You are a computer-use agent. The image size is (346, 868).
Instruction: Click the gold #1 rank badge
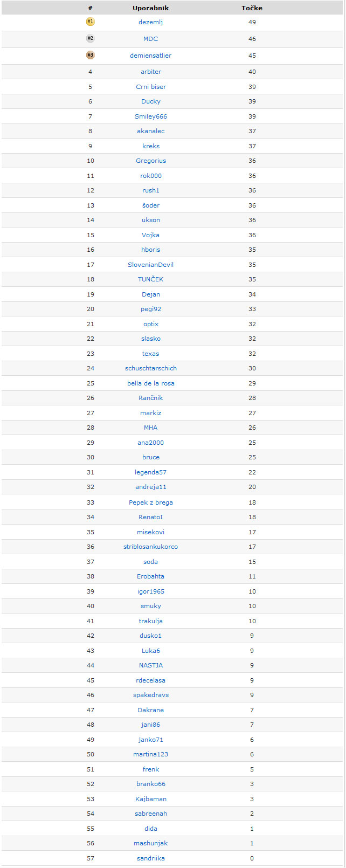[x=90, y=22]
